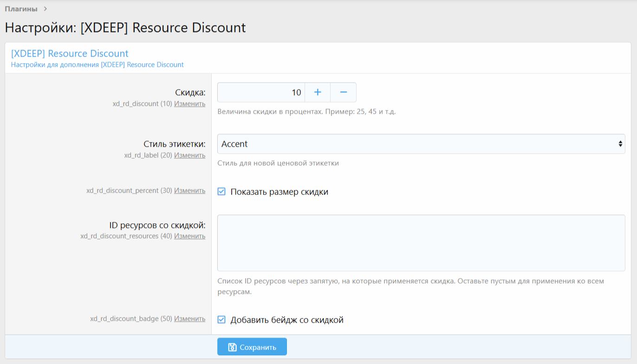Click Изменить next to xd_rd_discount_percent
Viewport: 637px width, 364px height.
189,191
